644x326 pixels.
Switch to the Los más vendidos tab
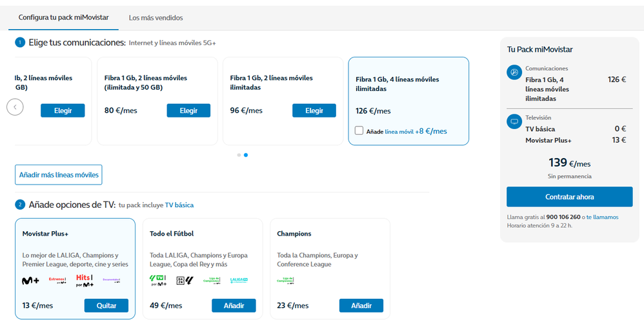coord(156,17)
